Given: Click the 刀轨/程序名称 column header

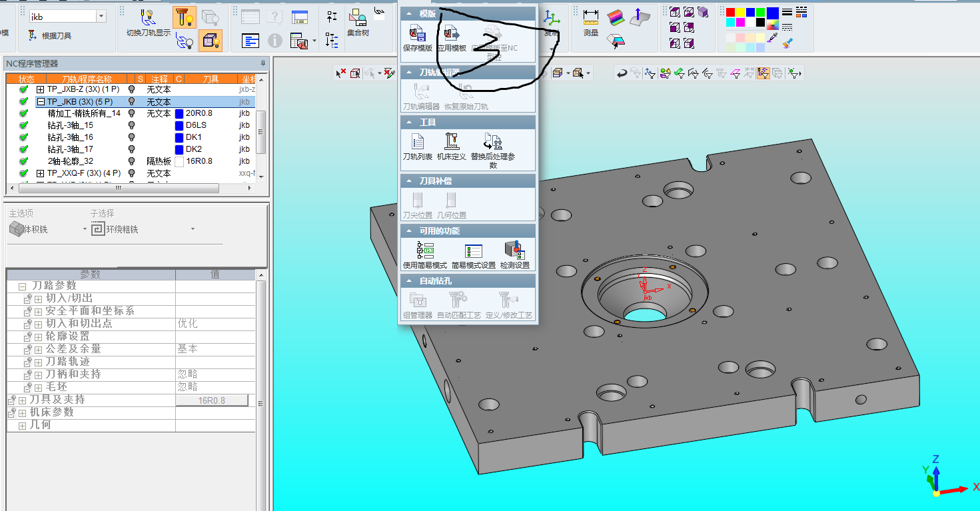Looking at the screenshot, I should click(x=87, y=79).
